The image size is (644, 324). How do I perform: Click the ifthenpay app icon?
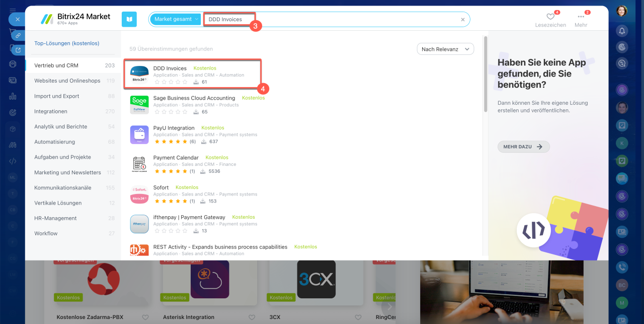pyautogui.click(x=139, y=224)
